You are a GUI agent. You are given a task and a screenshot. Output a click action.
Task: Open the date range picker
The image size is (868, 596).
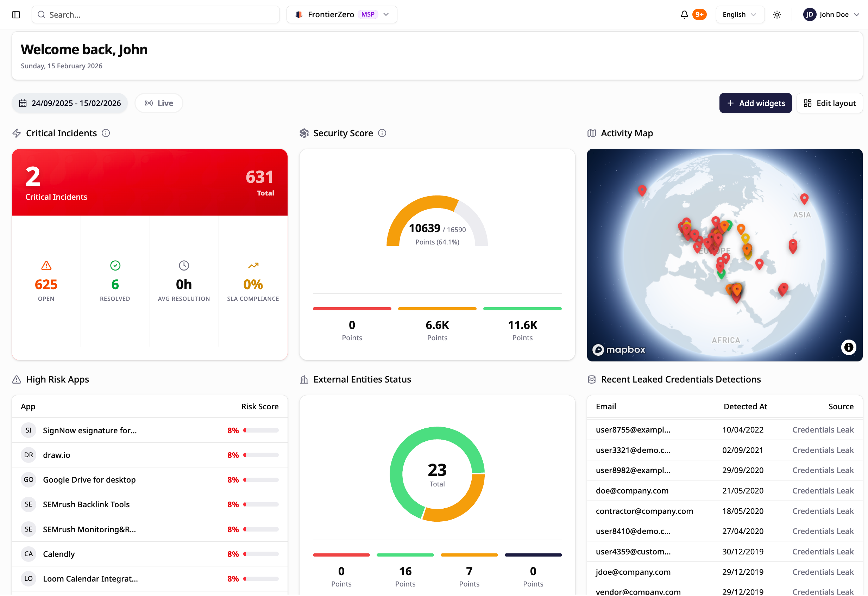(70, 104)
